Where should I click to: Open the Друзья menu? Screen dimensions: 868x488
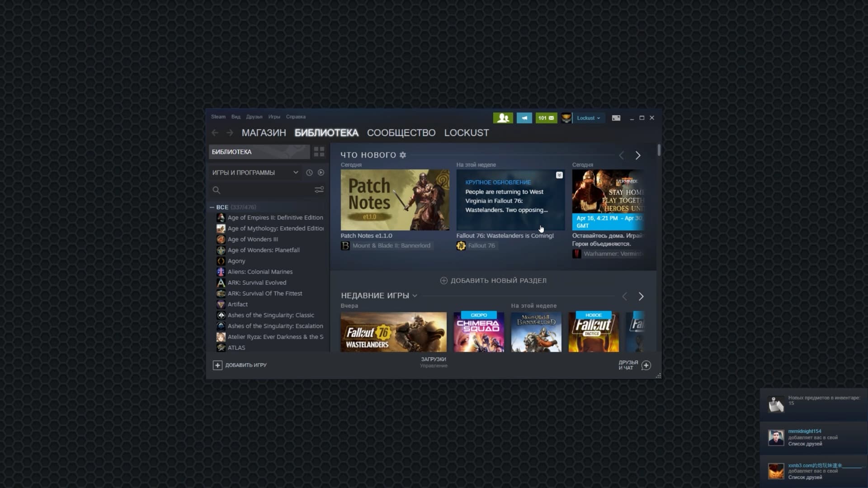254,117
